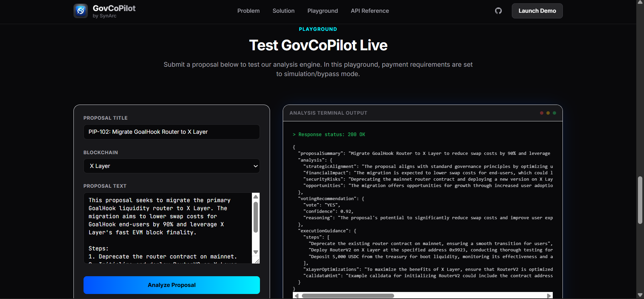Click the page vertical scrollbar thumb
Image resolution: width=644 pixels, height=299 pixels.
tap(640, 200)
